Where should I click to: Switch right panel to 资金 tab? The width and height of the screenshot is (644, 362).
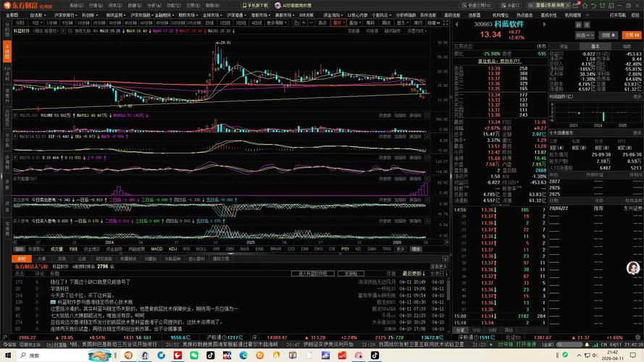coord(564,46)
